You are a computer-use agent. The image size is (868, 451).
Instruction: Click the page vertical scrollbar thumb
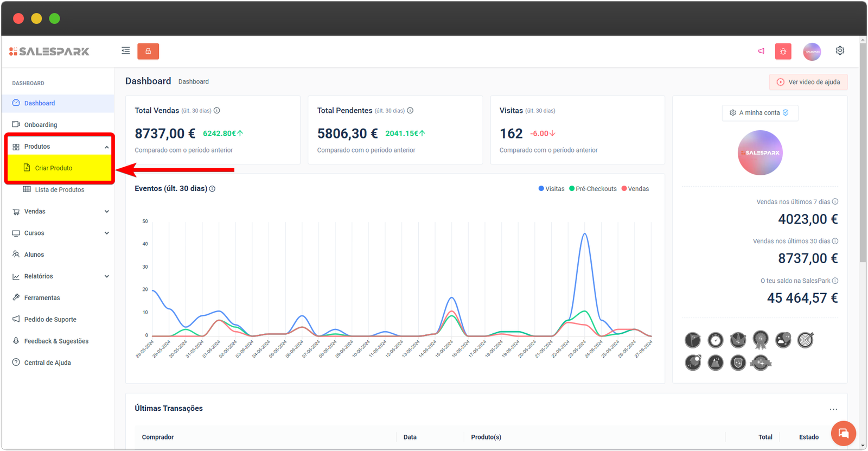click(863, 152)
